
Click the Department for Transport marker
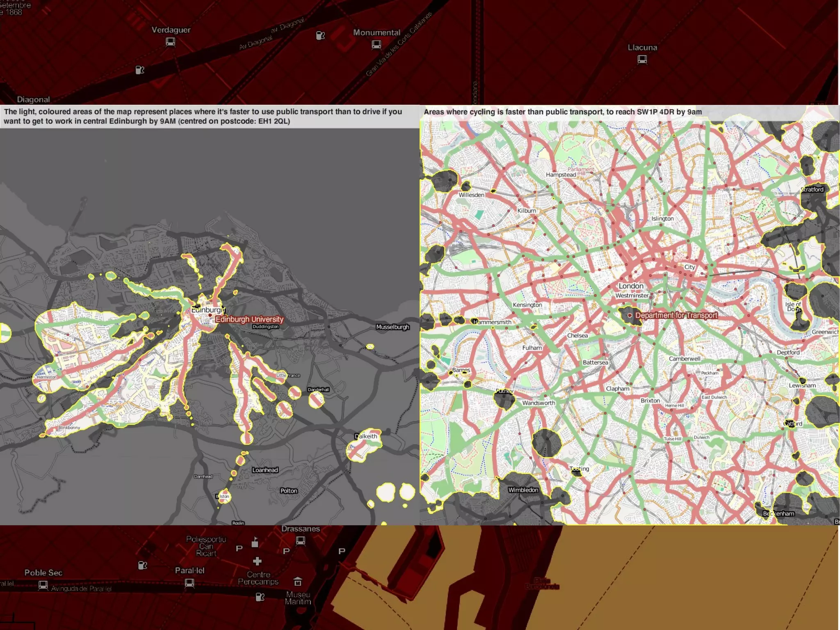(630, 316)
